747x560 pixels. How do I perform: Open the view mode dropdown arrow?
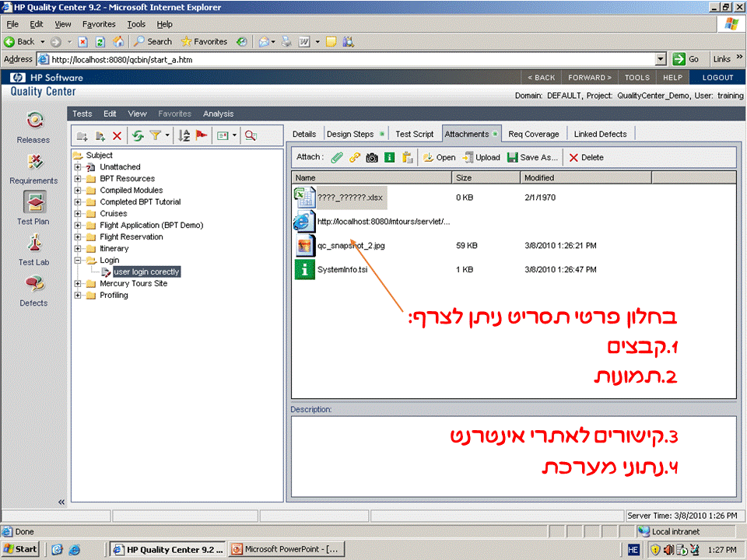[x=234, y=135]
